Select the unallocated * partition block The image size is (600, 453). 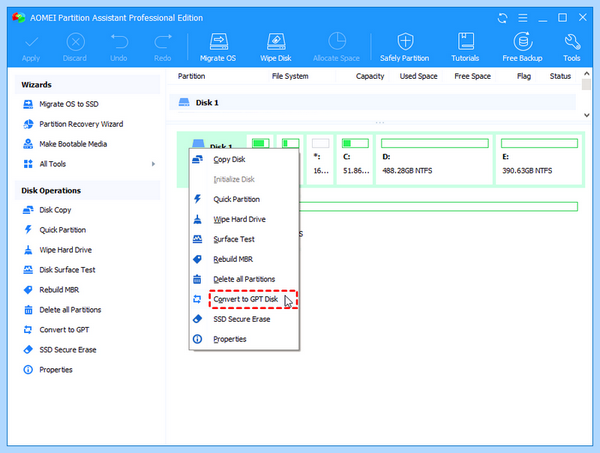pyautogui.click(x=320, y=159)
